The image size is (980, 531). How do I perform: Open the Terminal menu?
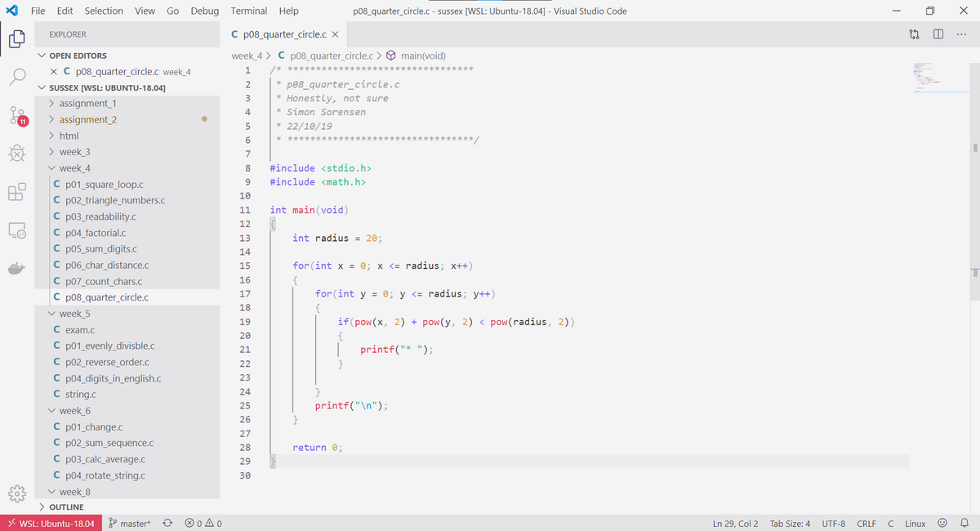[248, 11]
